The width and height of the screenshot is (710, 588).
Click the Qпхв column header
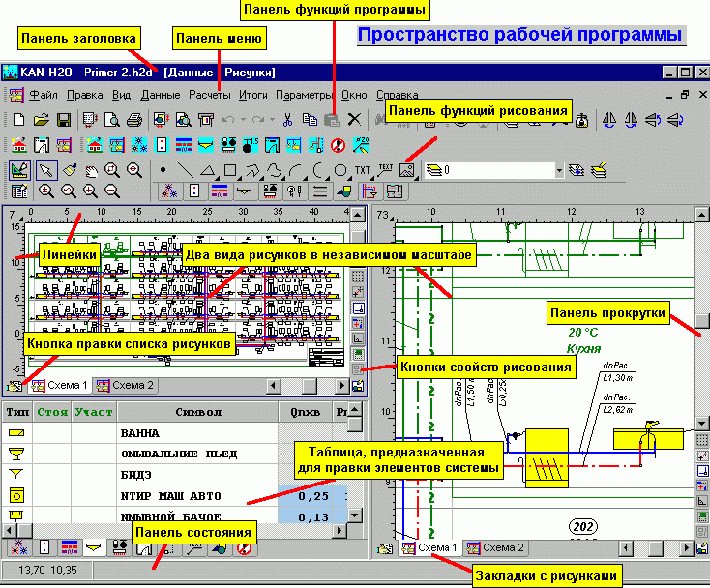point(306,412)
